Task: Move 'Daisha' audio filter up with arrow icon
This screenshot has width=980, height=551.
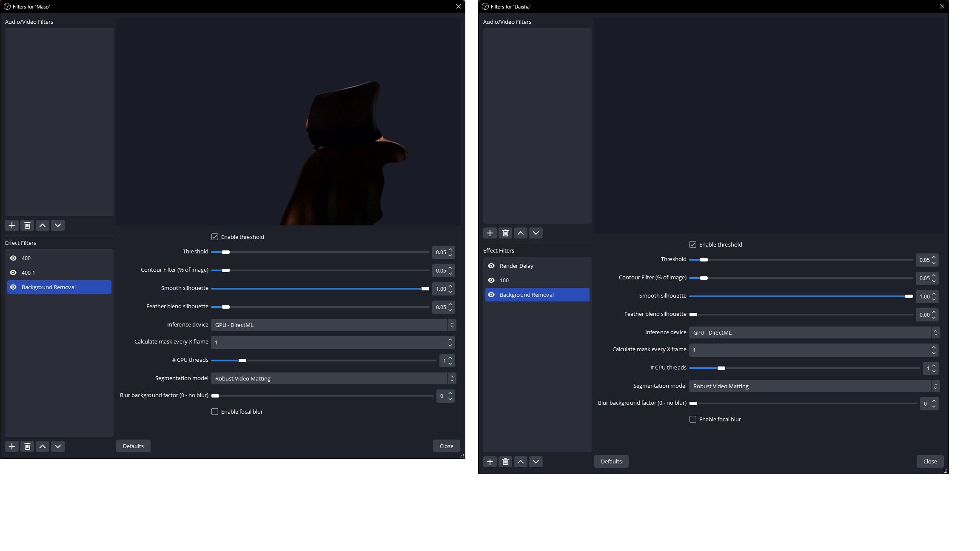Action: 520,233
